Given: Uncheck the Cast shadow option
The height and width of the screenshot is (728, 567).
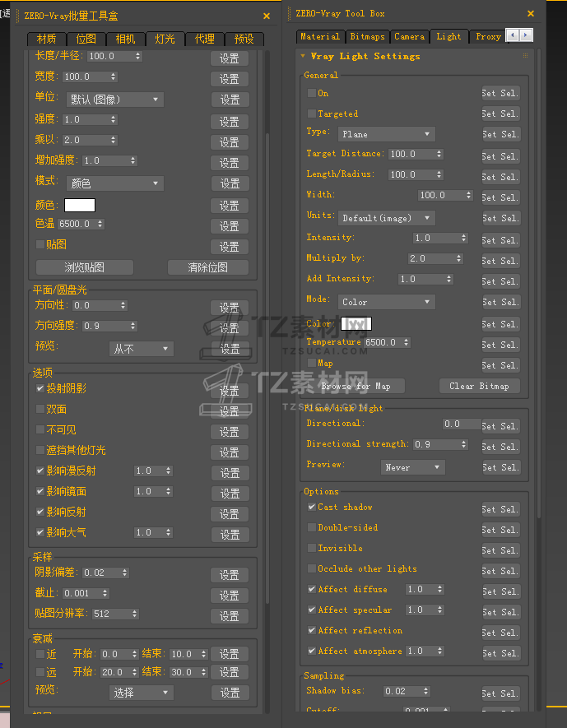Looking at the screenshot, I should point(312,507).
